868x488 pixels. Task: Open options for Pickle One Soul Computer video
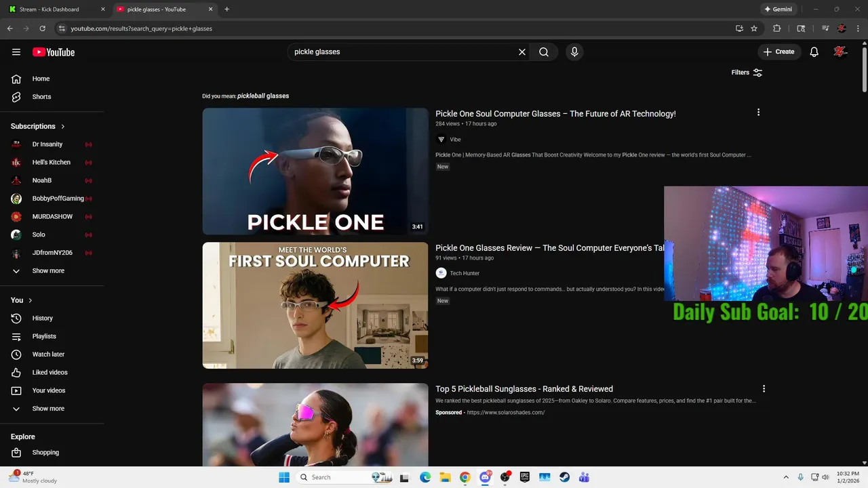(x=758, y=113)
